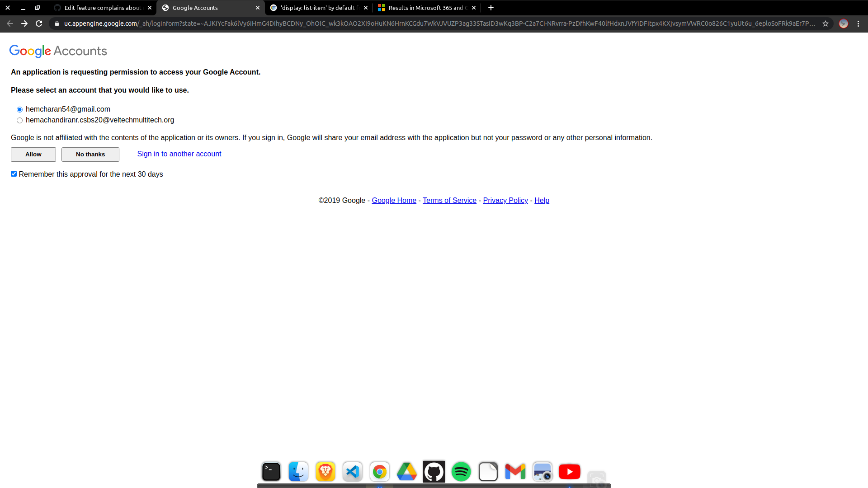Click the Allow button
Image resolution: width=868 pixels, height=488 pixels.
[x=33, y=154]
